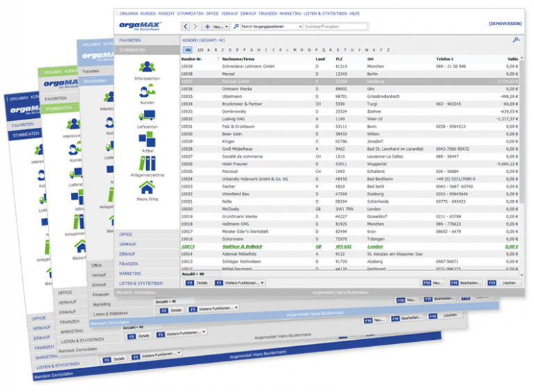Click Interessenten icon in the dark-blue window
This screenshot has height=392, width=534.
tap(39, 149)
